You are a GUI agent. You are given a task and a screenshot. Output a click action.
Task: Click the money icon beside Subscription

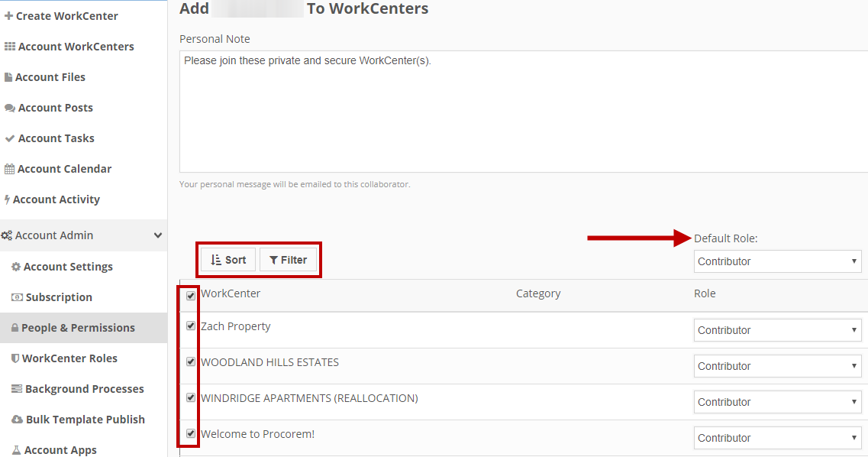pos(17,297)
